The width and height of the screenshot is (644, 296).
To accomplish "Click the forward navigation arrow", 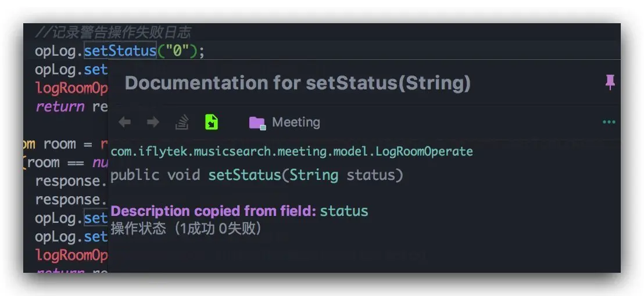I will (152, 122).
